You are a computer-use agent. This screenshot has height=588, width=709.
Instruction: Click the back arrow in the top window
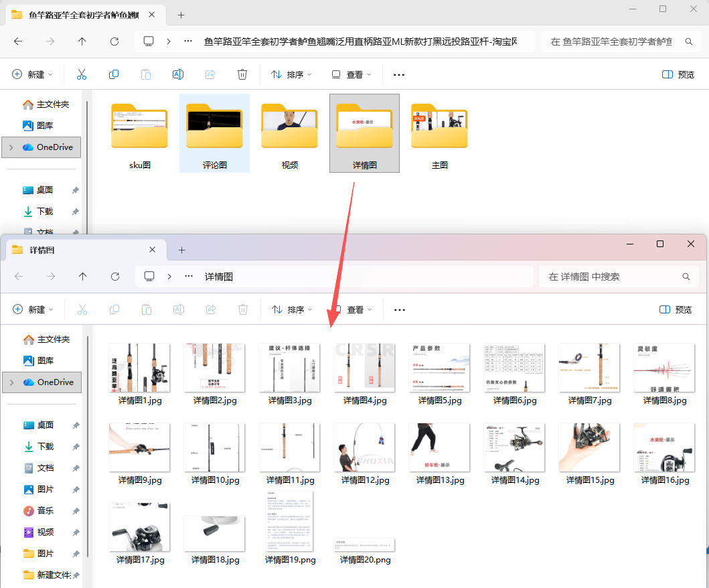pos(18,42)
